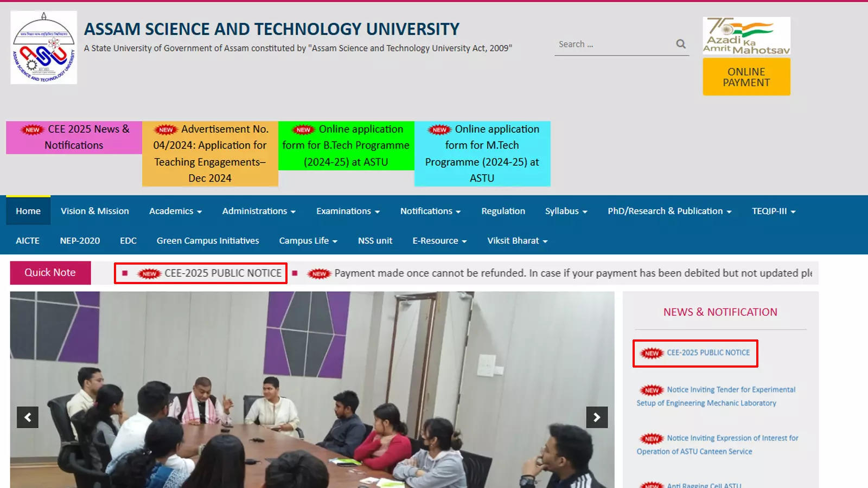Click the pink Quick Note label
This screenshot has height=488, width=868.
[50, 273]
